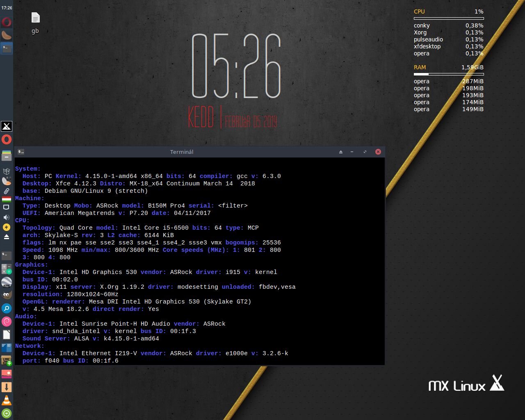Click 'xfdesktop' process in conky list

(427, 46)
